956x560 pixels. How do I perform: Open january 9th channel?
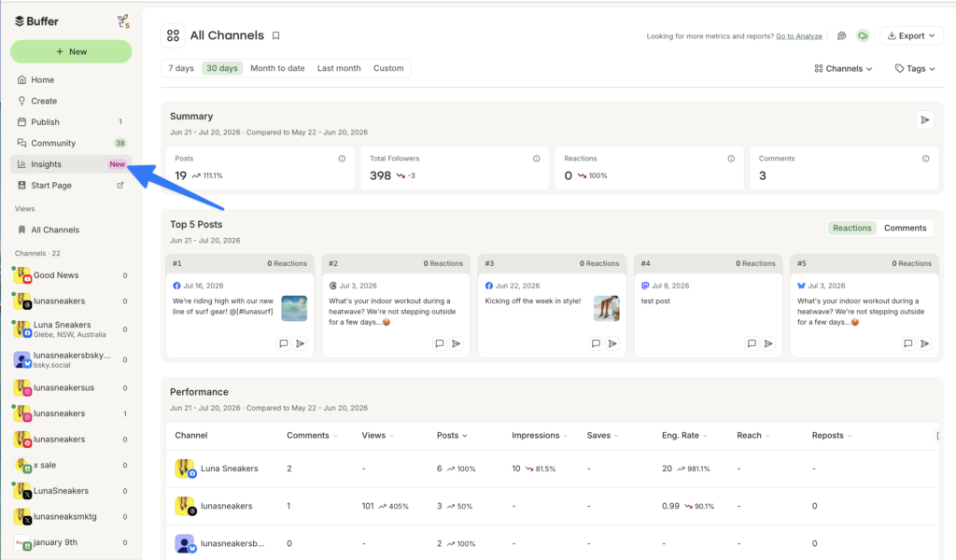pos(71,542)
